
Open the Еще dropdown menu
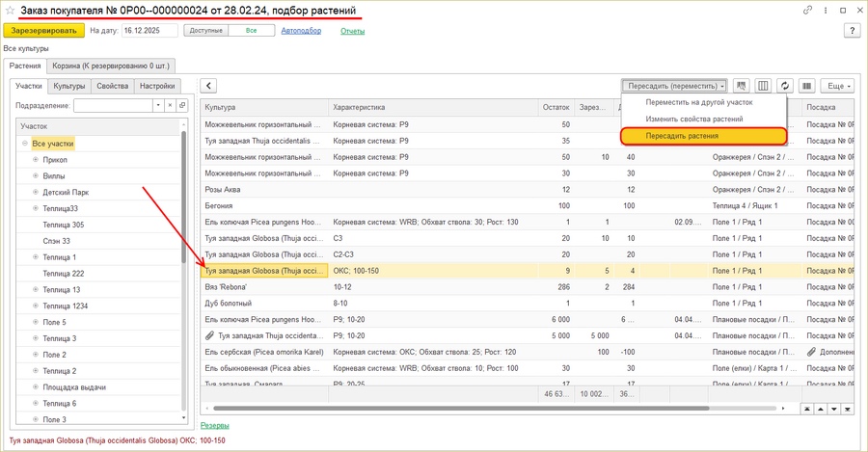(x=838, y=86)
